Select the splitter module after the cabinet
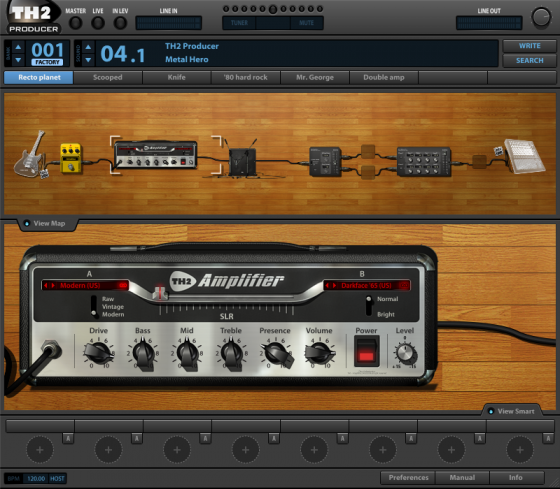Image resolution: width=560 pixels, height=489 pixels. click(325, 161)
